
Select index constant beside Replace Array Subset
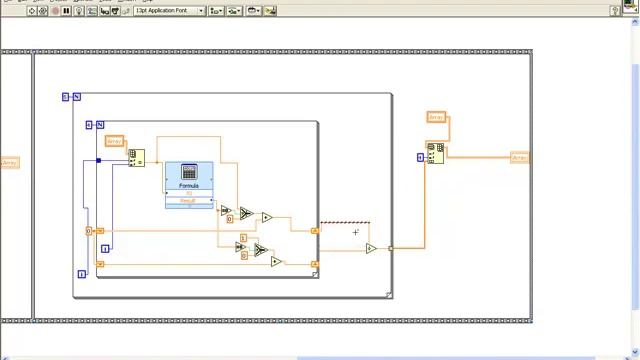click(420, 157)
